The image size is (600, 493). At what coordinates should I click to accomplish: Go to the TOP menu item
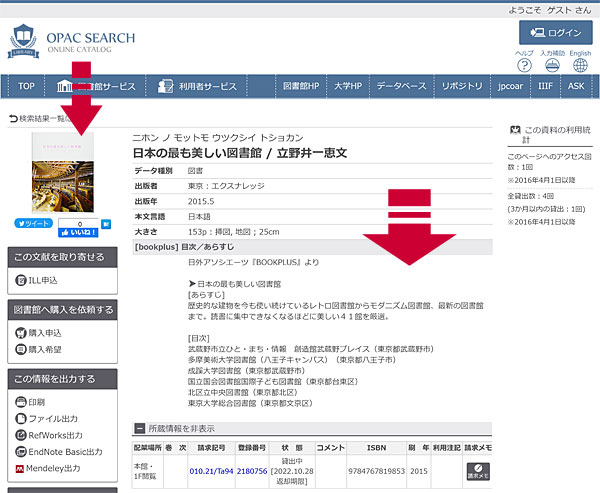point(26,86)
